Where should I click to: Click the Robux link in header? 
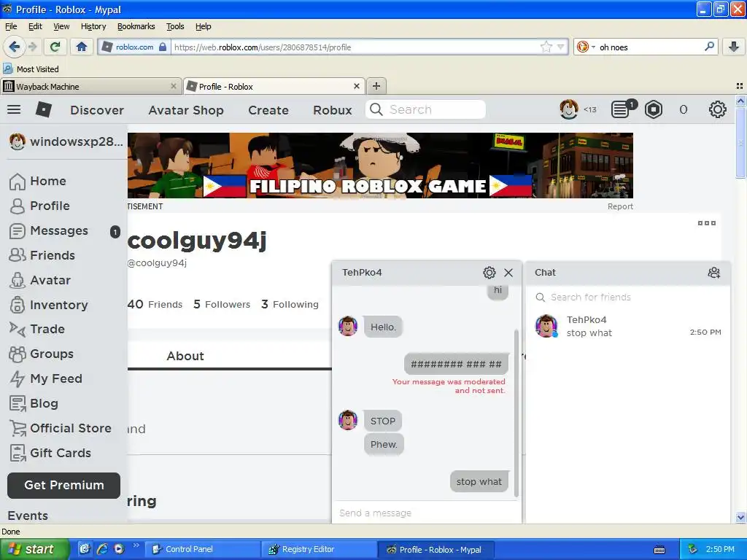332,110
